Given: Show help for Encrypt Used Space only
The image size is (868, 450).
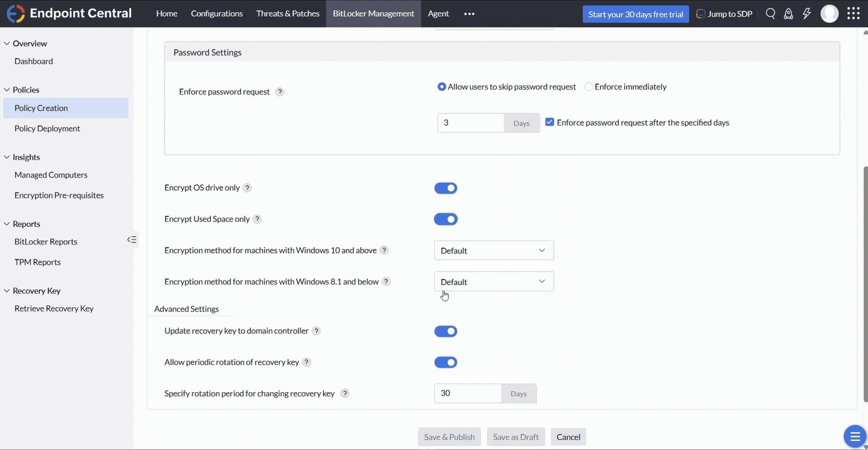Looking at the screenshot, I should [257, 219].
